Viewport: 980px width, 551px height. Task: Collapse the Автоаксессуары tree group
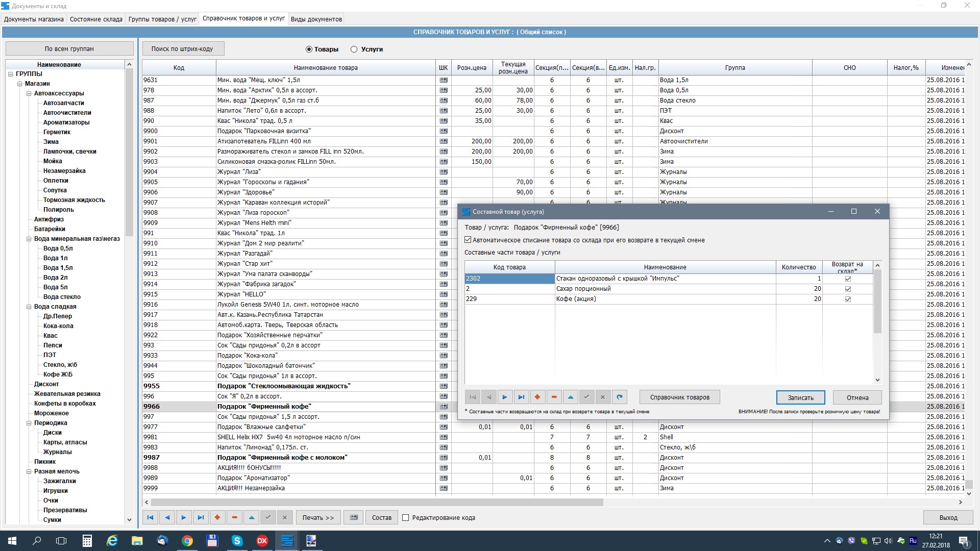coord(29,93)
